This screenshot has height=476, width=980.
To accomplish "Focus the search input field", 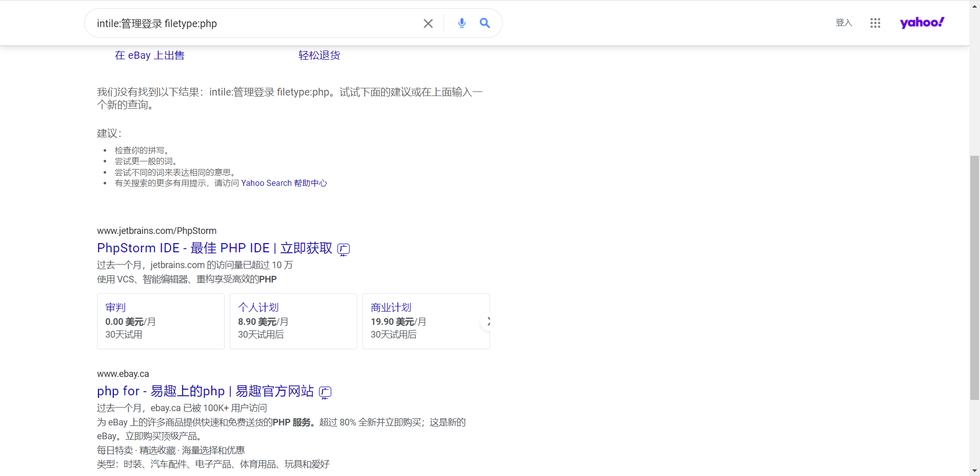I will click(255, 23).
